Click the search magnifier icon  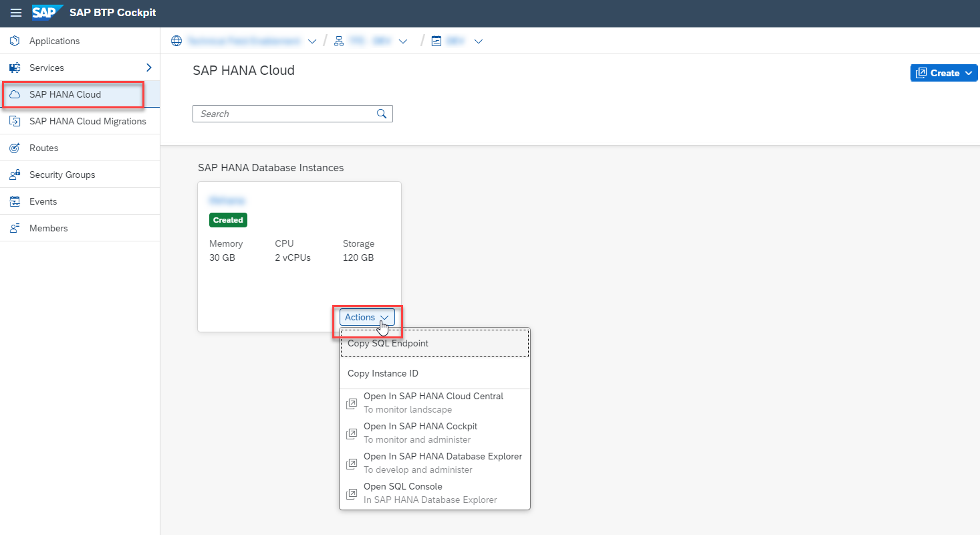pyautogui.click(x=382, y=114)
